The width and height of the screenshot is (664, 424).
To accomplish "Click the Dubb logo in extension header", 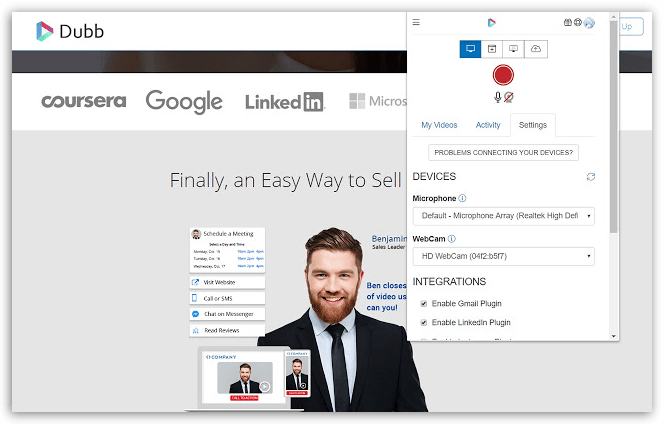I will coord(491,22).
